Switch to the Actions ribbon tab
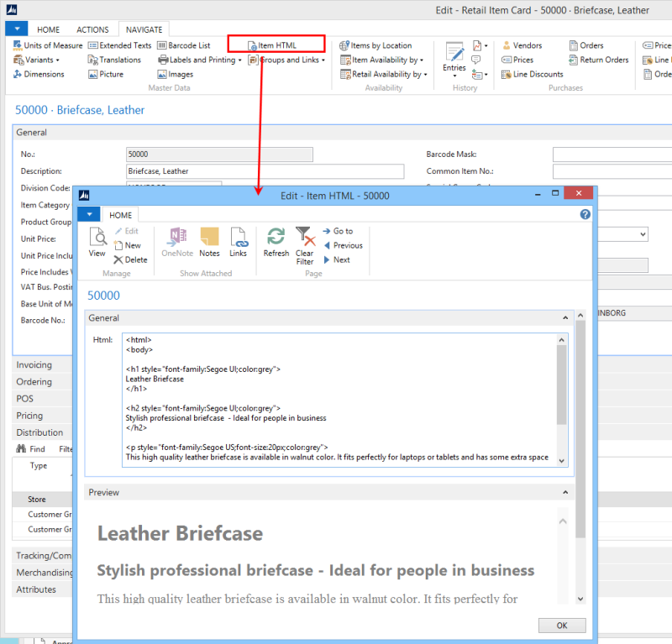Image resolution: width=672 pixels, height=644 pixels. (x=92, y=29)
